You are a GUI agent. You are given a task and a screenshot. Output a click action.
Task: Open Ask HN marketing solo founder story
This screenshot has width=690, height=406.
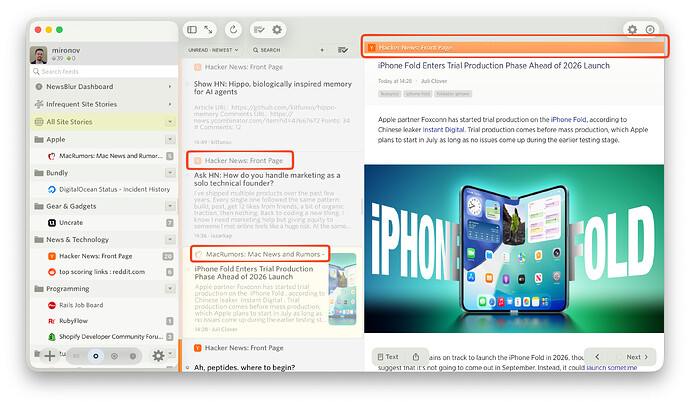(x=267, y=179)
